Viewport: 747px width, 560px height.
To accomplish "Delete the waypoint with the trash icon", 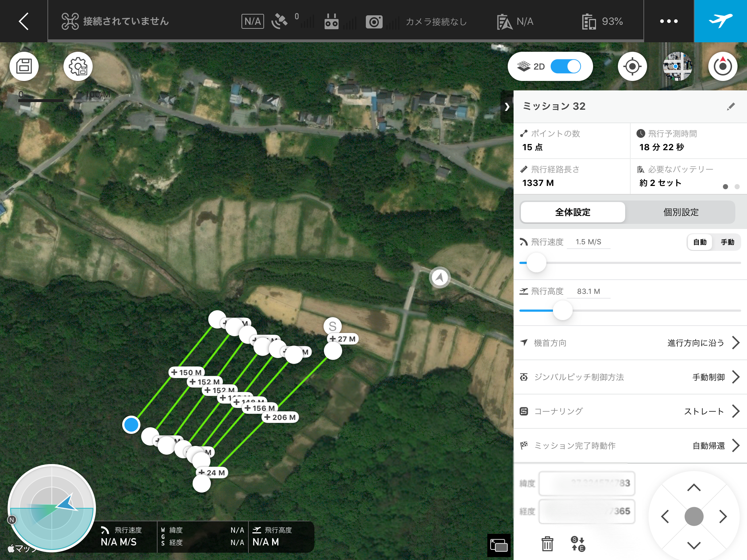I will pos(547,544).
